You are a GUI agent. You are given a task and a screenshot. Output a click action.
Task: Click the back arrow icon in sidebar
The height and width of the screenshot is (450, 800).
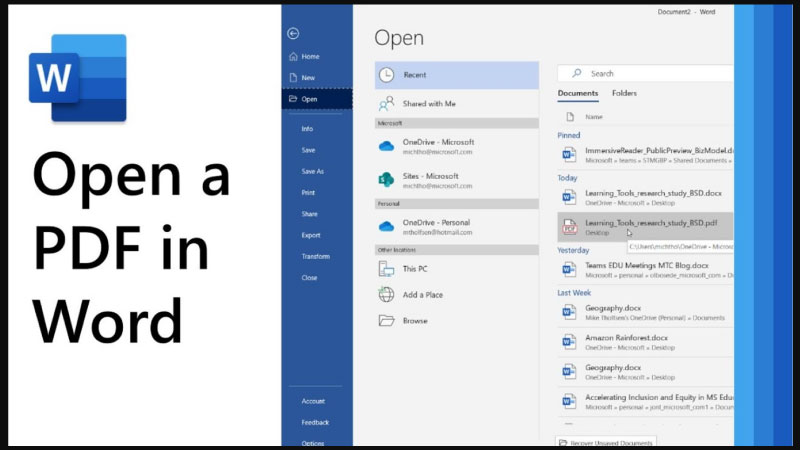292,34
